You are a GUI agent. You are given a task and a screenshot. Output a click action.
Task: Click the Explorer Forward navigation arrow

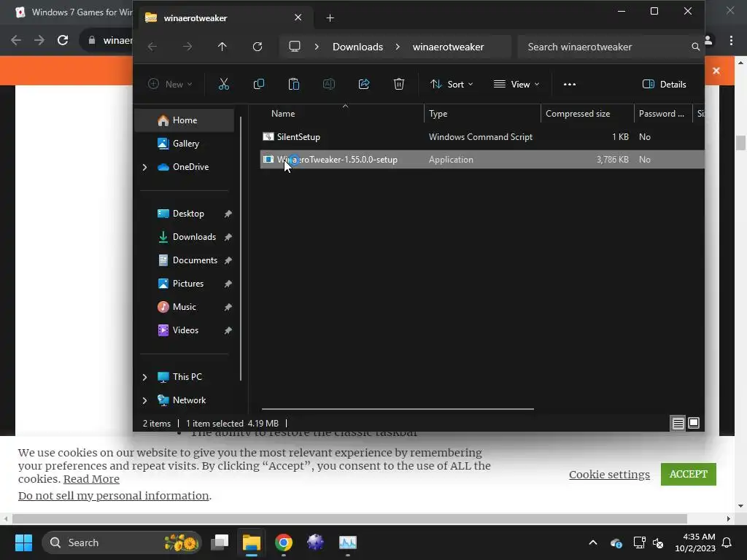[x=187, y=47]
